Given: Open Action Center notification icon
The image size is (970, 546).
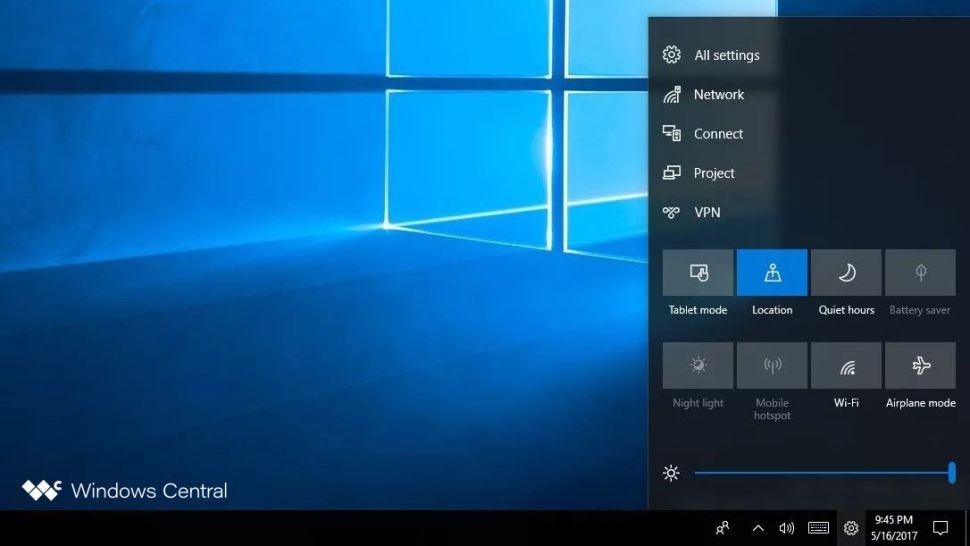Looking at the screenshot, I should tap(940, 528).
